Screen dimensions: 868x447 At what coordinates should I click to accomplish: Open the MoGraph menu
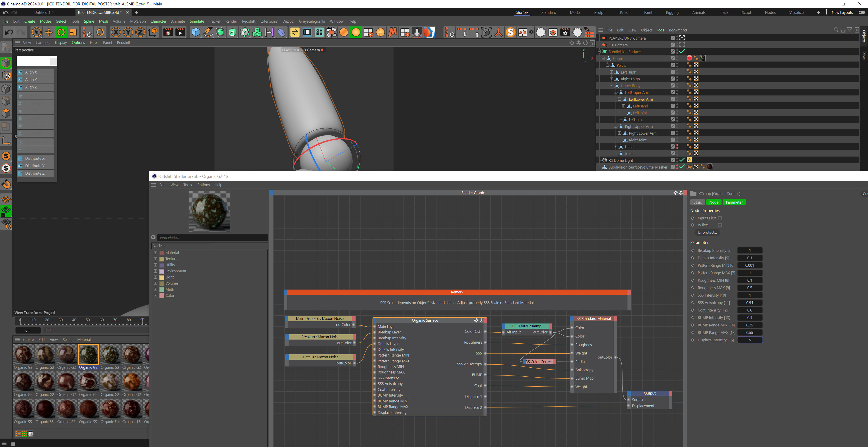(138, 21)
